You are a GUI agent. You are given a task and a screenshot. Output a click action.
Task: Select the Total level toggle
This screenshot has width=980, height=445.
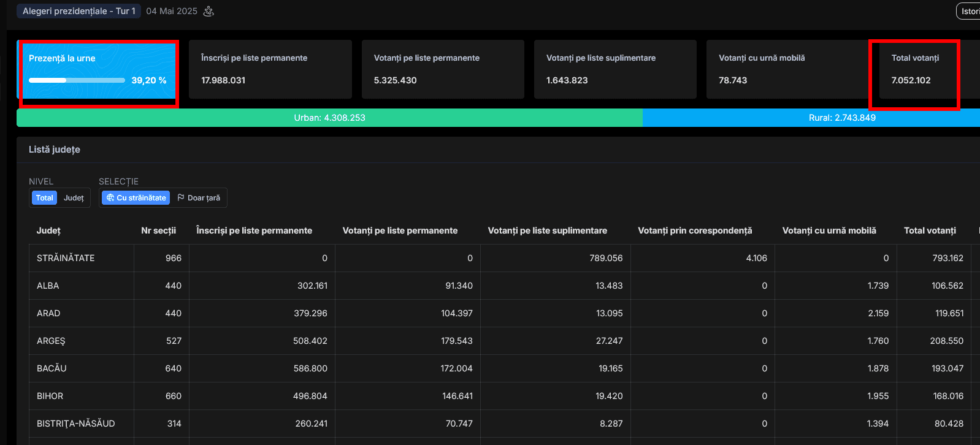(44, 198)
